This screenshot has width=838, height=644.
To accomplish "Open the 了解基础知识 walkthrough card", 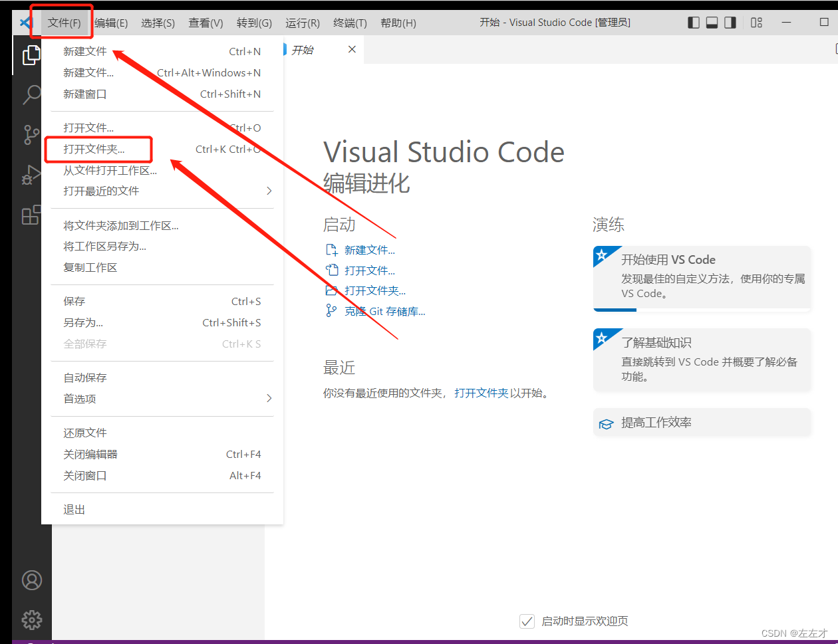I will point(702,360).
